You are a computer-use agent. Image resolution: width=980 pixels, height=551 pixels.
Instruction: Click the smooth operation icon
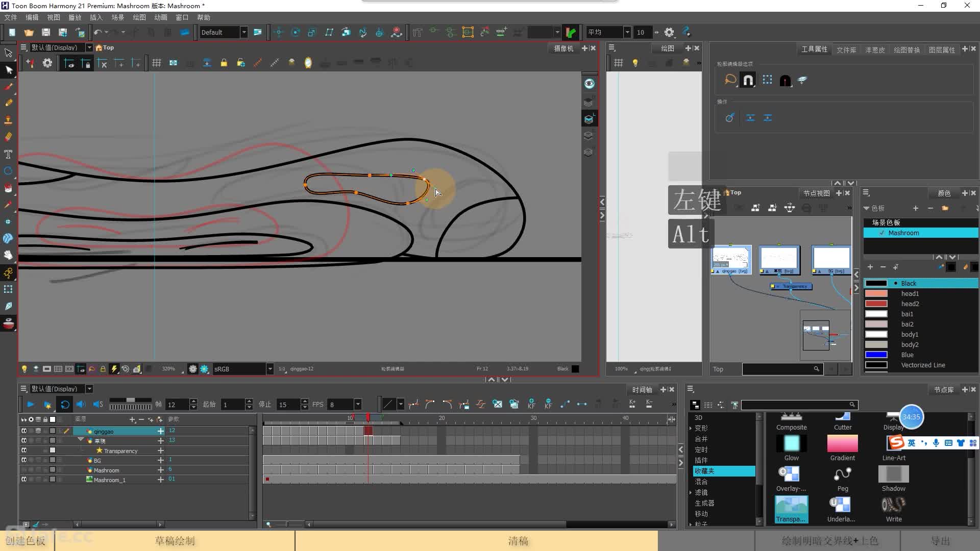(729, 118)
